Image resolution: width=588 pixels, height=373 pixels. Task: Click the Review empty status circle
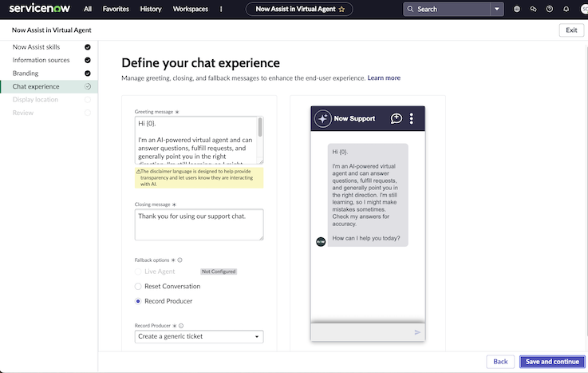88,113
